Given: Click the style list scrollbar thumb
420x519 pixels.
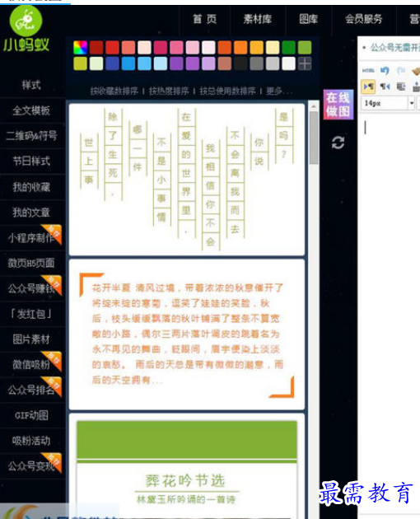Looking at the screenshot, I should click(314, 138).
